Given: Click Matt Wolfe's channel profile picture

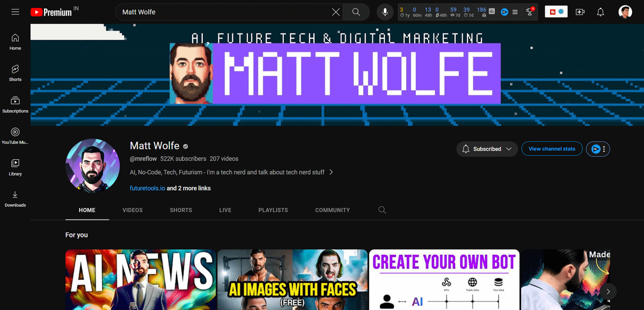Looking at the screenshot, I should [x=92, y=165].
